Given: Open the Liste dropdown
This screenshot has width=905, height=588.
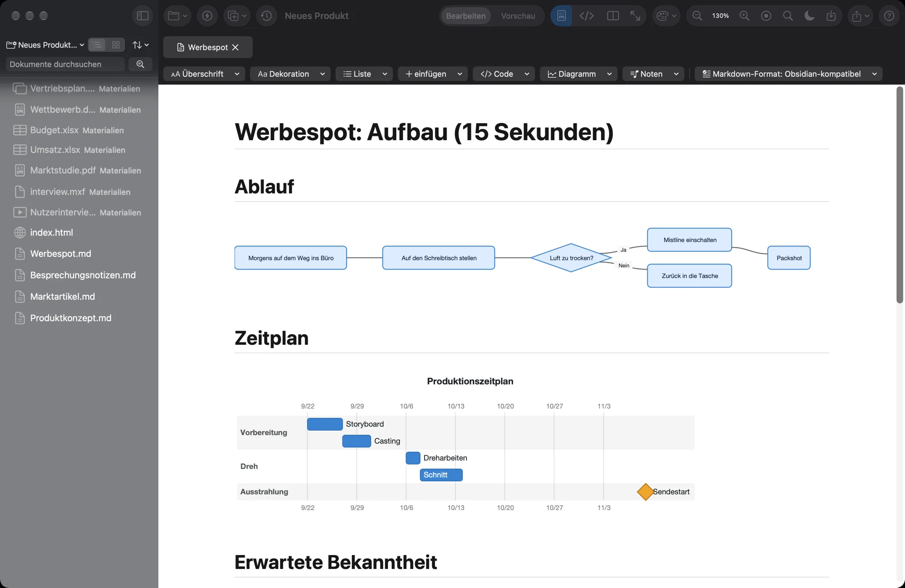Looking at the screenshot, I should pyautogui.click(x=364, y=74).
